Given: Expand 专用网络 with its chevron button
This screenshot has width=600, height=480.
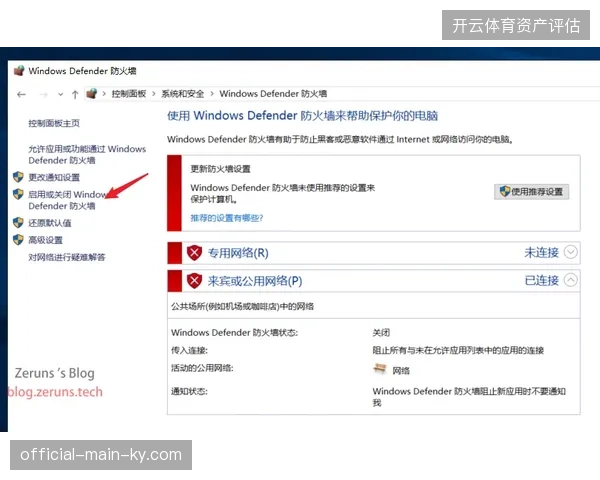Looking at the screenshot, I should (571, 252).
